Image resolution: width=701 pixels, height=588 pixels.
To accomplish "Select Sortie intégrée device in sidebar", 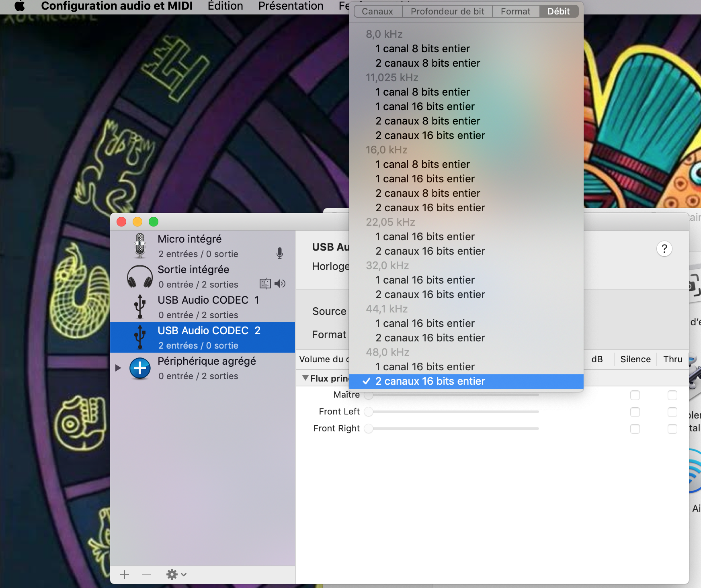I will pos(203,276).
